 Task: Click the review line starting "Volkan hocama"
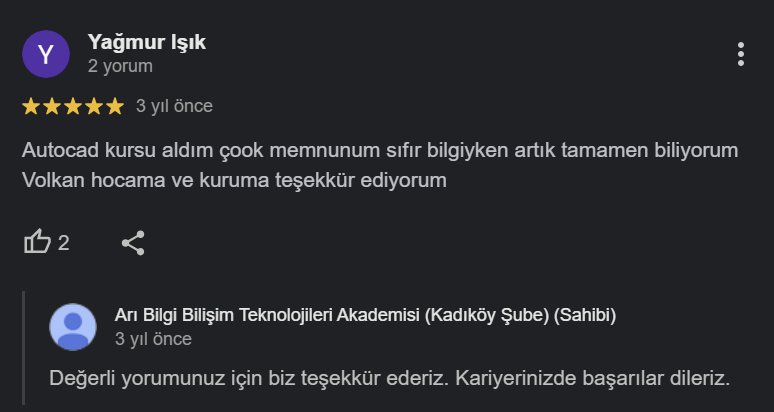point(234,181)
